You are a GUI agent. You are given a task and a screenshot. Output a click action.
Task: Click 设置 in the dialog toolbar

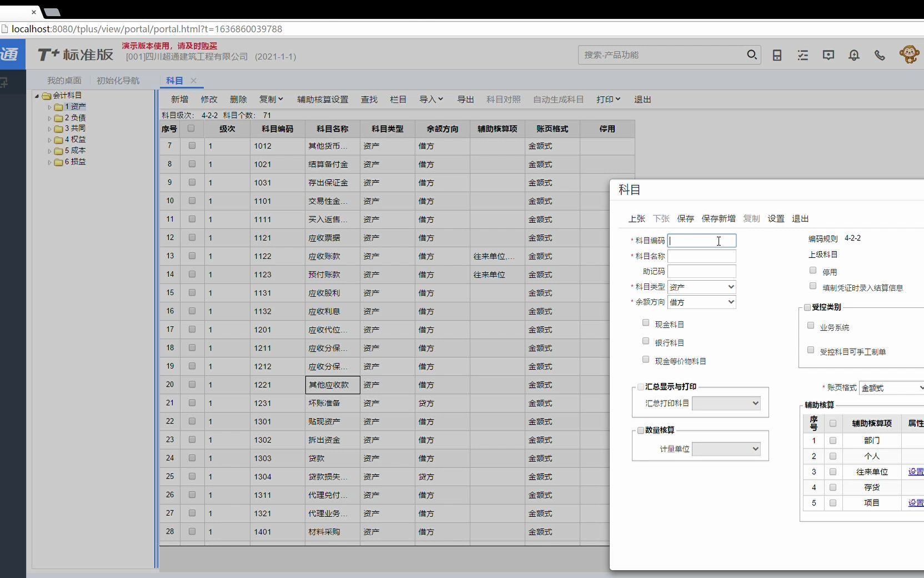(776, 219)
